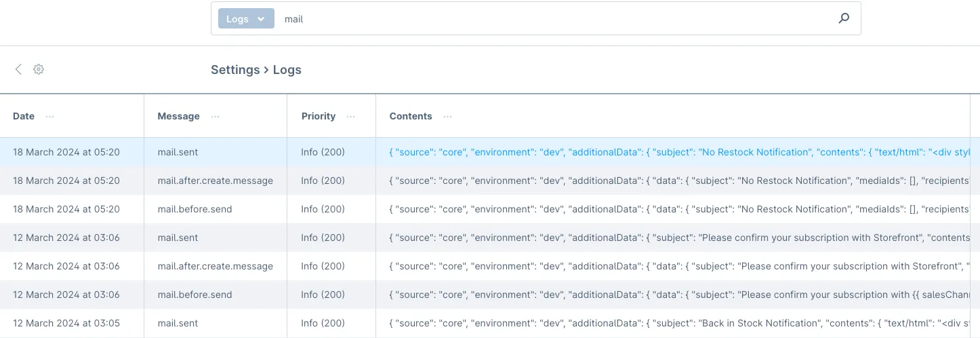Expand the Logs search type dropdown
Viewport: 980px width, 338px height.
point(245,19)
